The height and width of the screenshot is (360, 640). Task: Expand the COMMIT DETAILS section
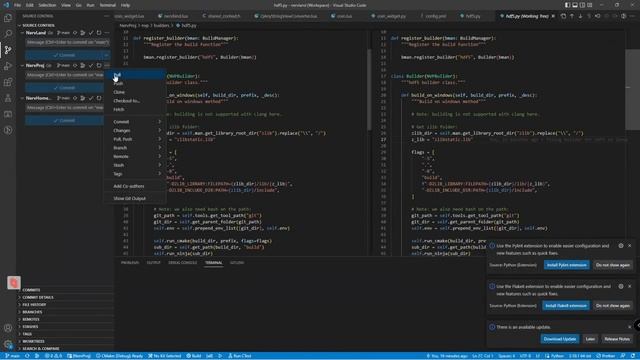coord(65,297)
